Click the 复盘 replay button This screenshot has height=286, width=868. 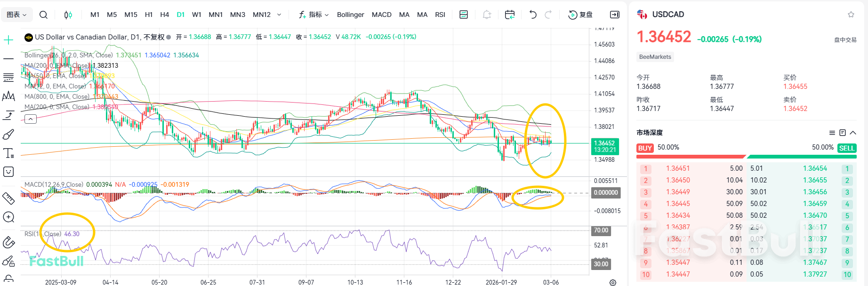(x=580, y=15)
